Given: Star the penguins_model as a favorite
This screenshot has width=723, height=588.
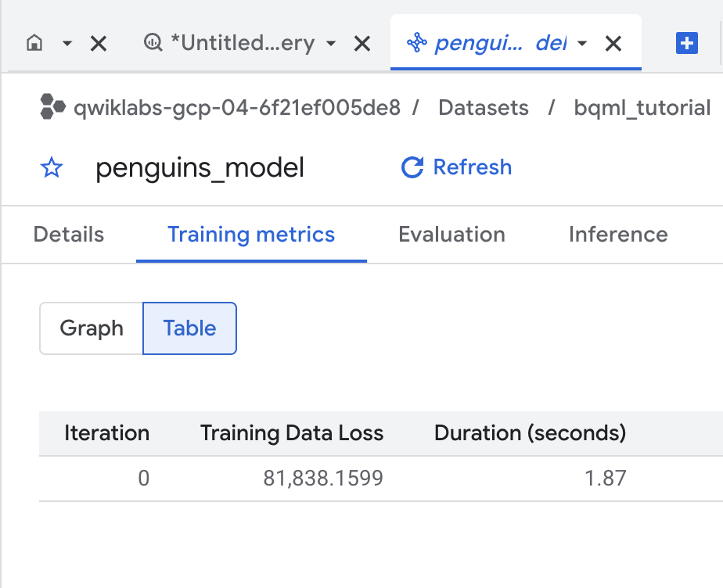Looking at the screenshot, I should click(51, 167).
